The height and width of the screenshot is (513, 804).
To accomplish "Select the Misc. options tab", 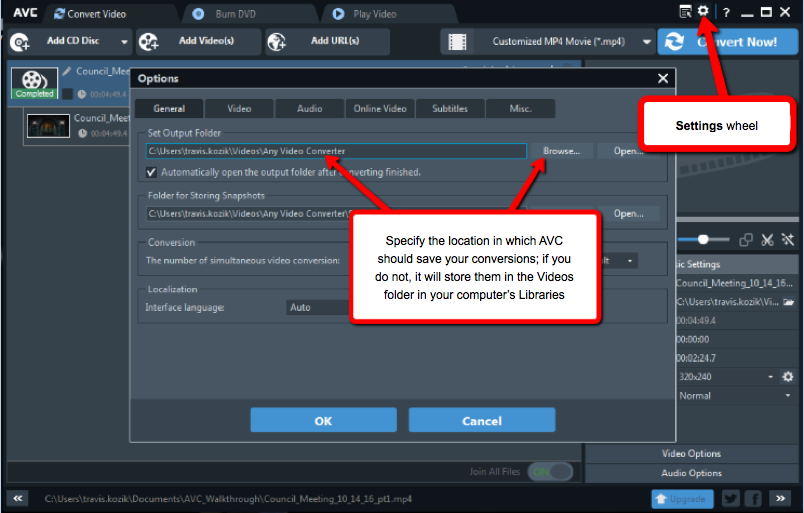I will point(520,109).
